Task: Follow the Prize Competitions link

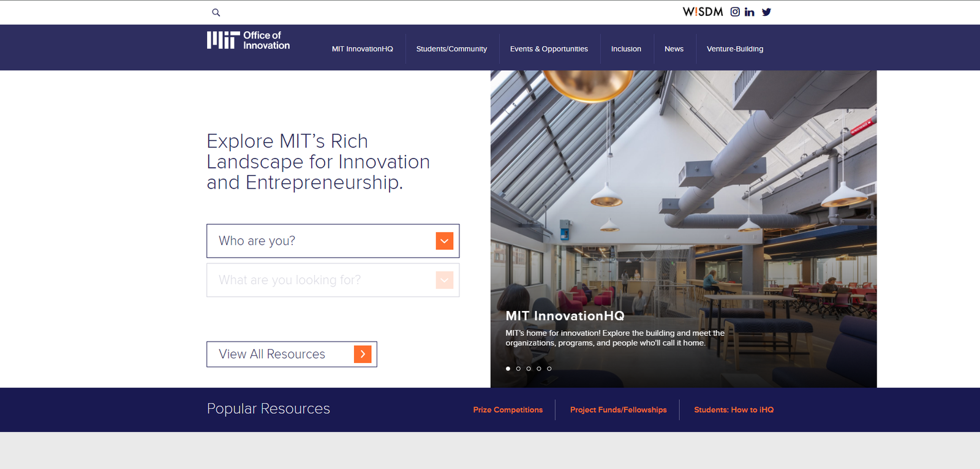Action: tap(508, 410)
